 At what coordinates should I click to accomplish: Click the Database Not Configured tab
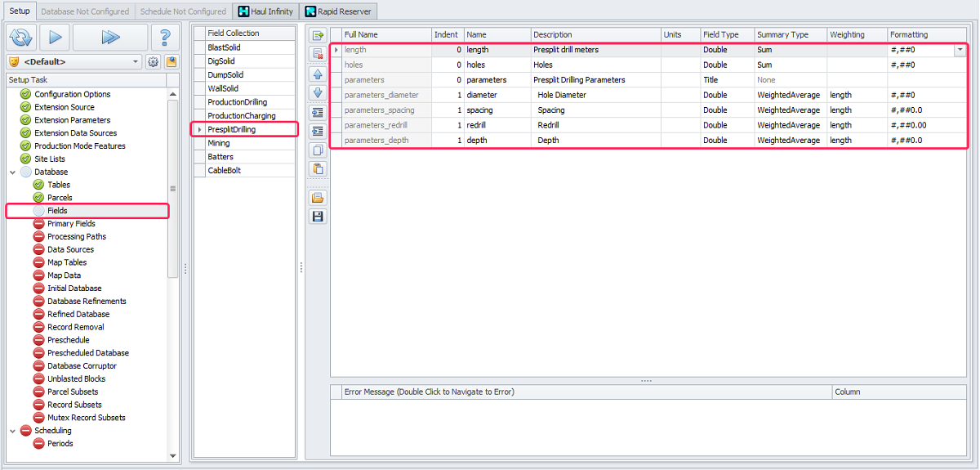[x=85, y=11]
